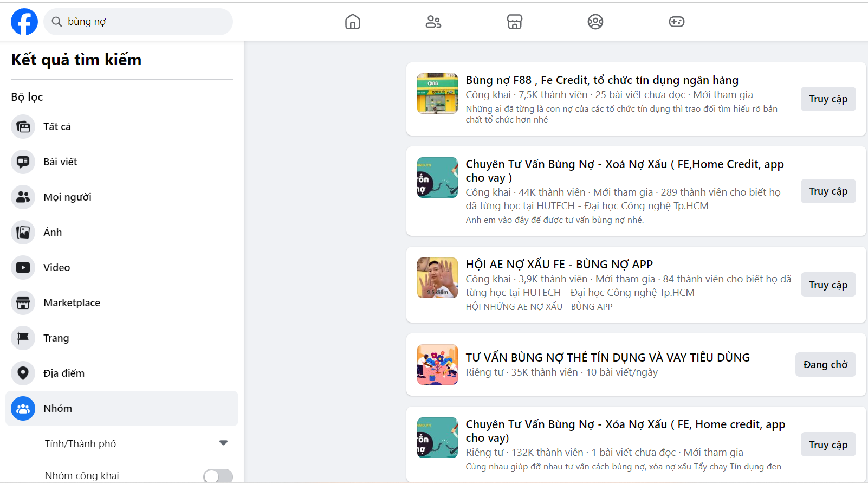Viewport: 868px width, 483px height.
Task: Click the Facebook logo icon
Action: click(x=24, y=22)
